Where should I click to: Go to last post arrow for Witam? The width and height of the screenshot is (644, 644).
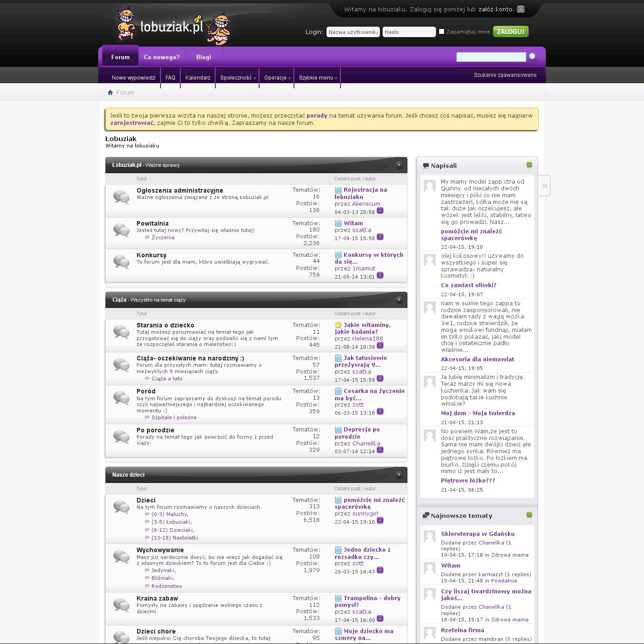[380, 237]
